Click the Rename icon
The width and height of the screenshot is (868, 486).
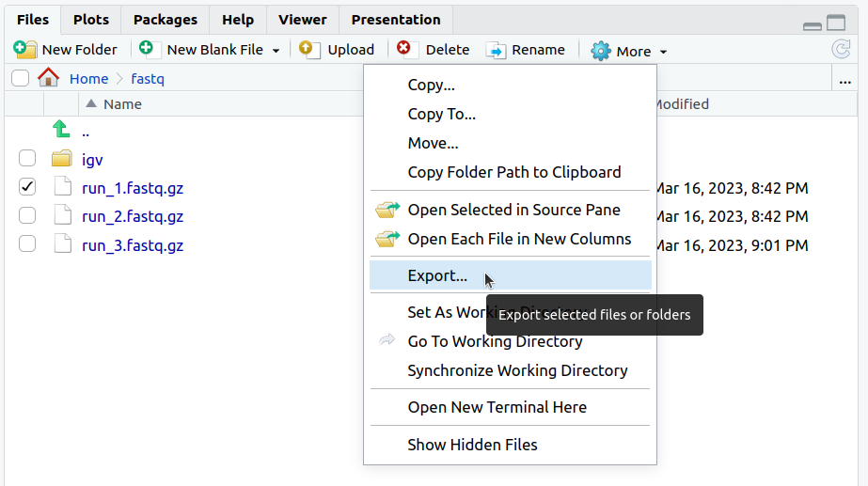(496, 50)
